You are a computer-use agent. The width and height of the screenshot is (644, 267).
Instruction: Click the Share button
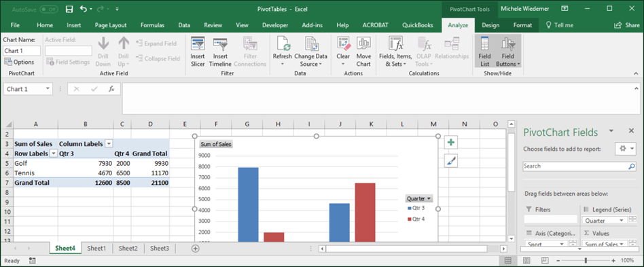pyautogui.click(x=627, y=25)
